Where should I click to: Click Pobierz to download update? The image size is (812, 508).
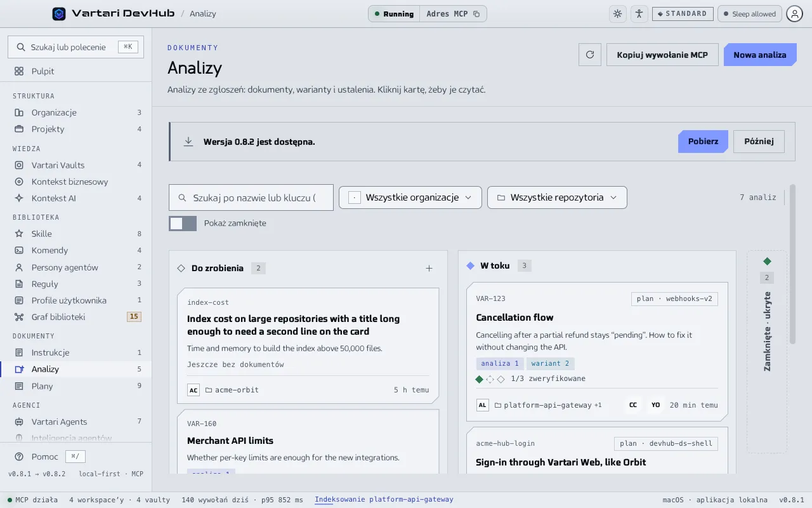(x=703, y=142)
